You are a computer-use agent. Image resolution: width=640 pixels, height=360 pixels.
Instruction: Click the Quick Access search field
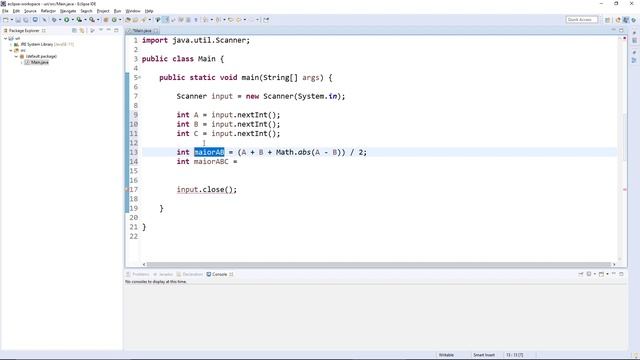[x=582, y=20]
